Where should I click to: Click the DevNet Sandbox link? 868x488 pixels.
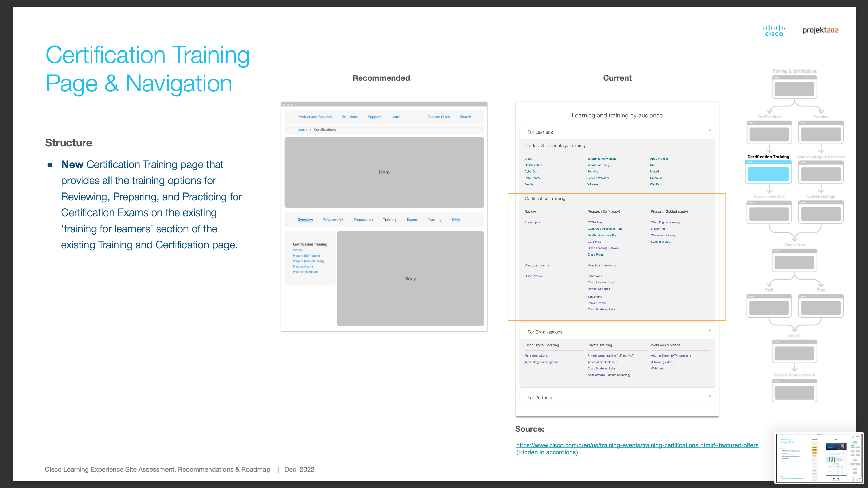pos(598,289)
